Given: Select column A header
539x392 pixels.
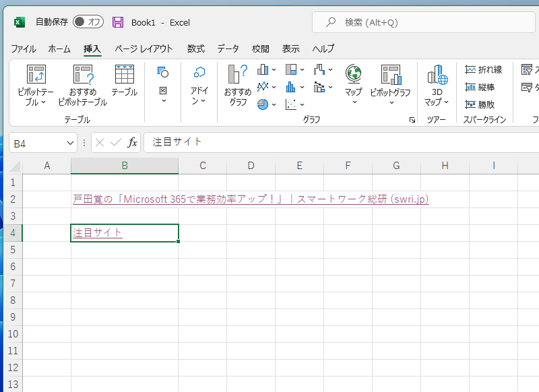Looking at the screenshot, I should [47, 166].
